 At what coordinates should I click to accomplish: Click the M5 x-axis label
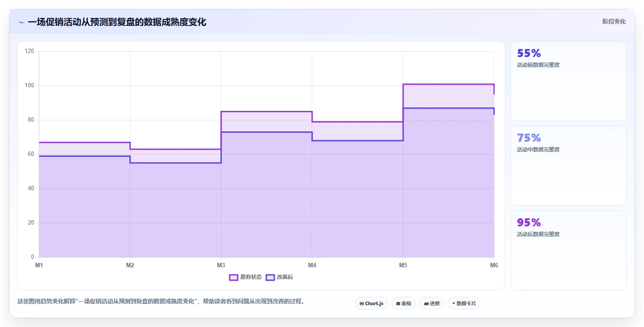tap(403, 265)
